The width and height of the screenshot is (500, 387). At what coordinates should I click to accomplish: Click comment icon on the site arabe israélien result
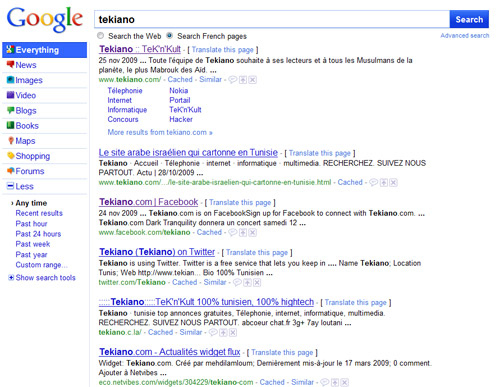(x=374, y=182)
